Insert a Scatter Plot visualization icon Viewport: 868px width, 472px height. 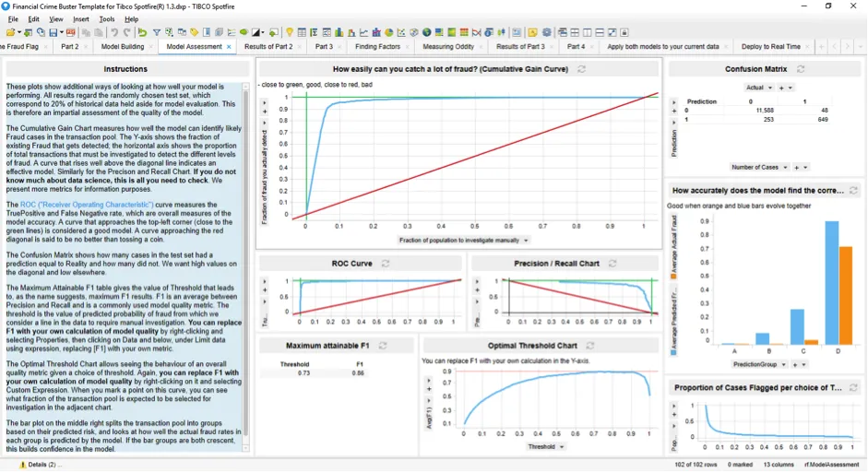point(400,32)
